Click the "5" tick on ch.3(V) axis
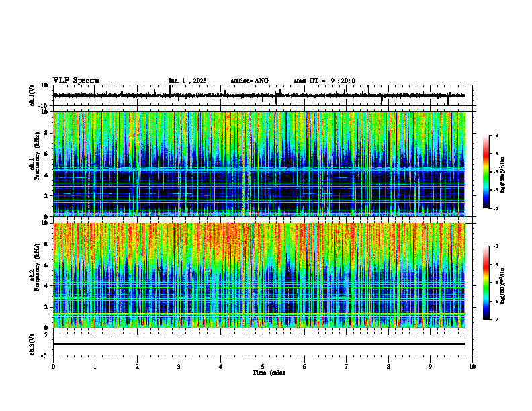532x411 pixels. point(47,334)
